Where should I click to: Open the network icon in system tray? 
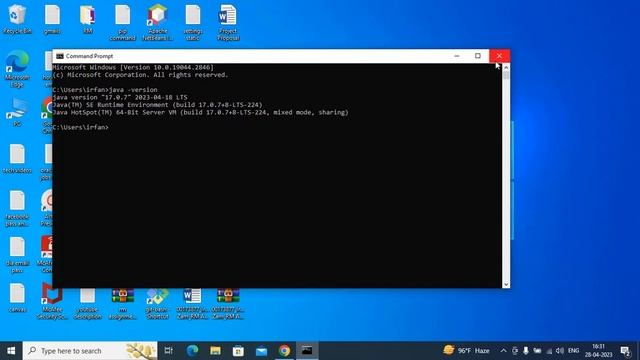[x=549, y=351]
